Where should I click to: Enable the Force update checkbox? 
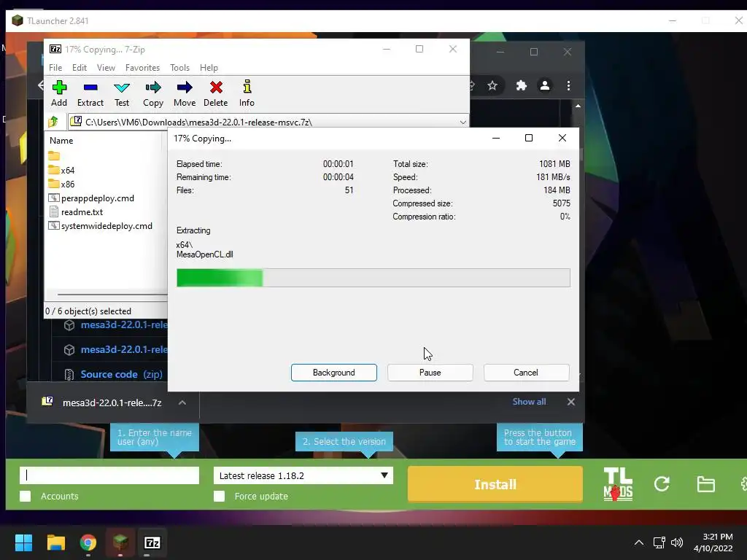coord(219,496)
